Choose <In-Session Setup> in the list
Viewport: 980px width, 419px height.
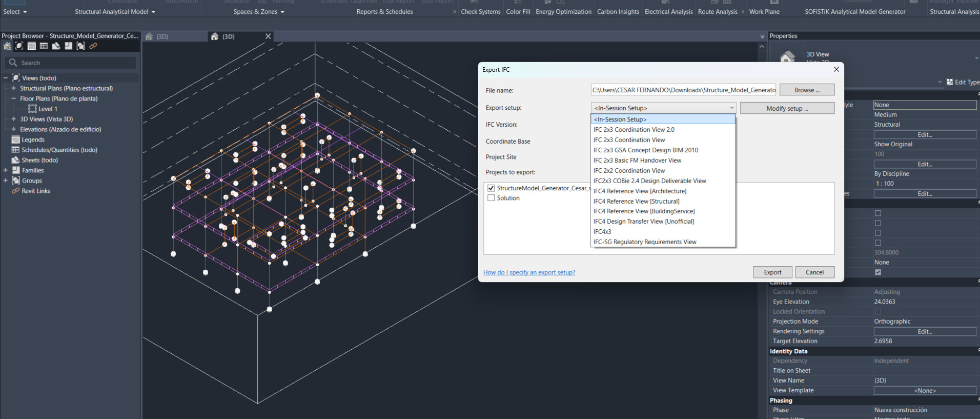[x=663, y=119]
